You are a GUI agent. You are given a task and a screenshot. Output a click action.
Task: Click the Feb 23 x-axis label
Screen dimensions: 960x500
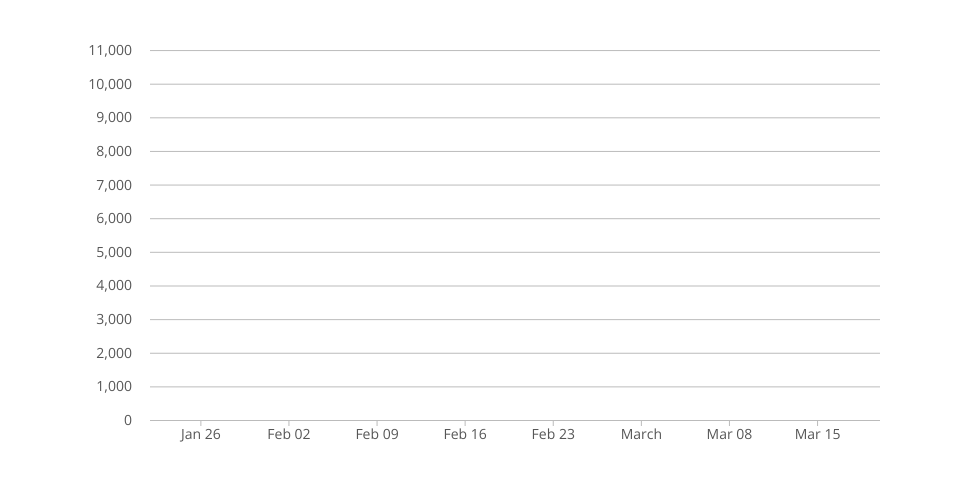coord(553,434)
